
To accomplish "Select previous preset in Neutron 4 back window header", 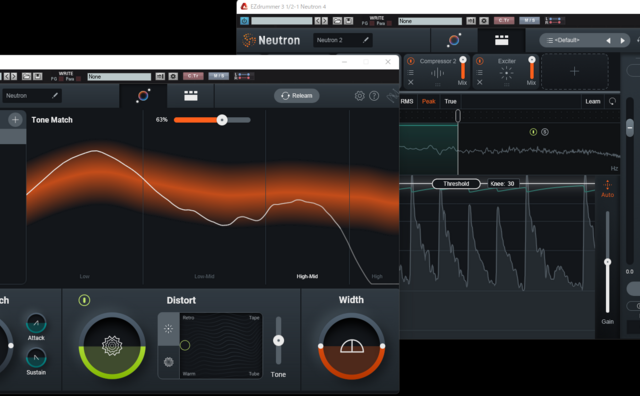I will tap(317, 21).
